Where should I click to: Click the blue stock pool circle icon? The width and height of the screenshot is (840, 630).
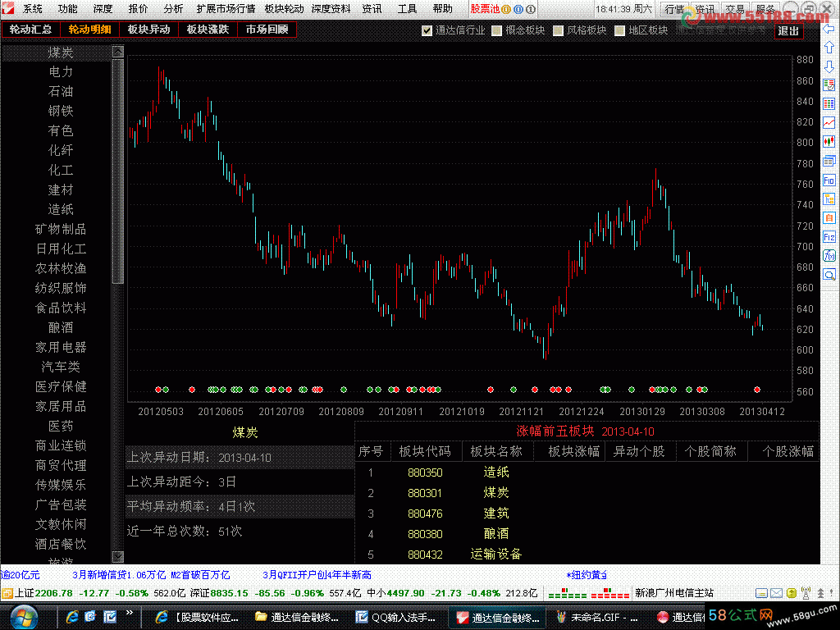[x=518, y=9]
